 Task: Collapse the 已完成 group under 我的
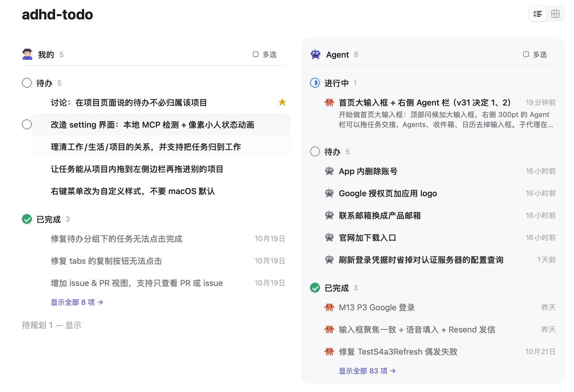click(x=49, y=219)
